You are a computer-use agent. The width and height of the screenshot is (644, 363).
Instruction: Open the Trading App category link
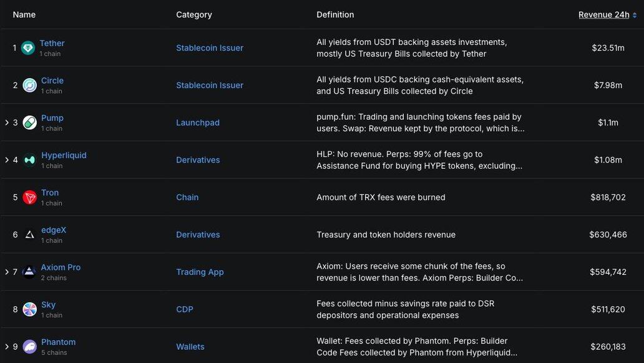pos(200,272)
